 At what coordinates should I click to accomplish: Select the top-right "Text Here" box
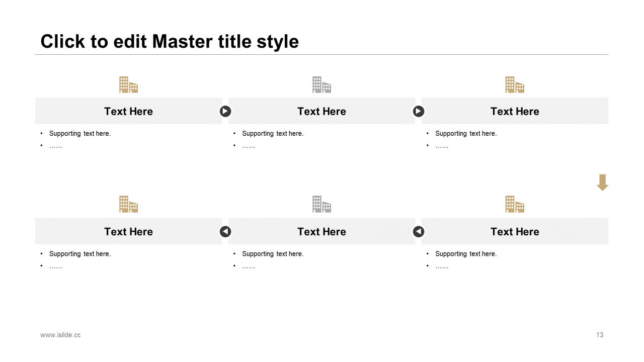[515, 111]
